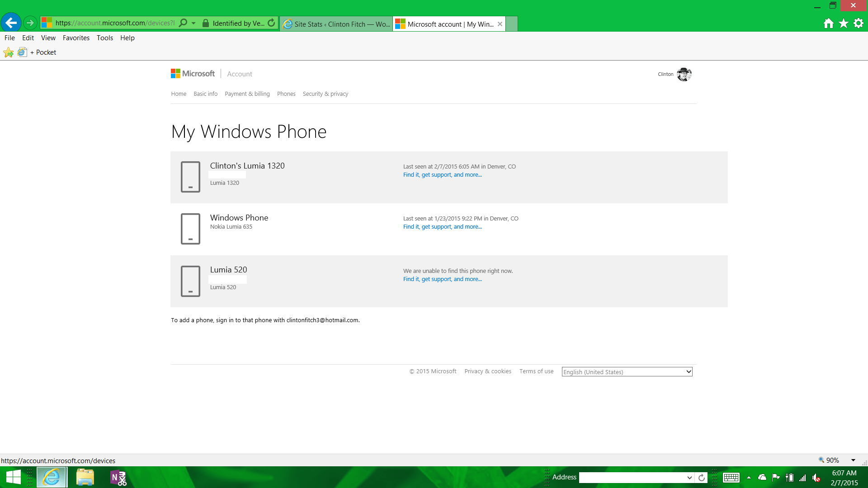
Task: Go back with the browser back arrow
Action: pos(11,23)
